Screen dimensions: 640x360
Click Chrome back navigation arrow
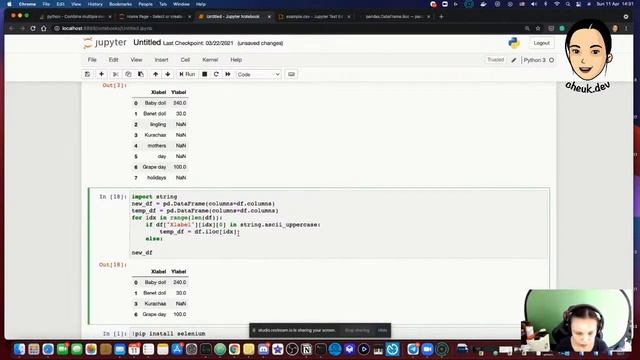[12, 28]
